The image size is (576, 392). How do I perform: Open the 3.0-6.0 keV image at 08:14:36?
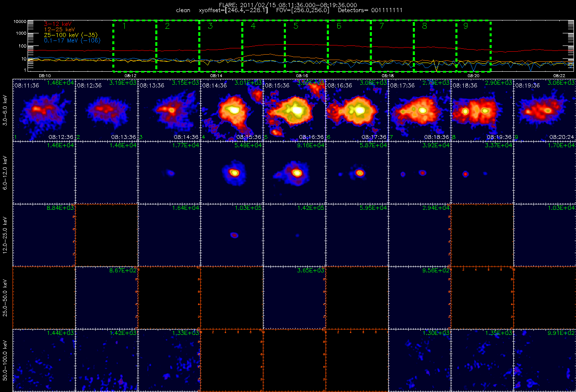[x=232, y=110]
